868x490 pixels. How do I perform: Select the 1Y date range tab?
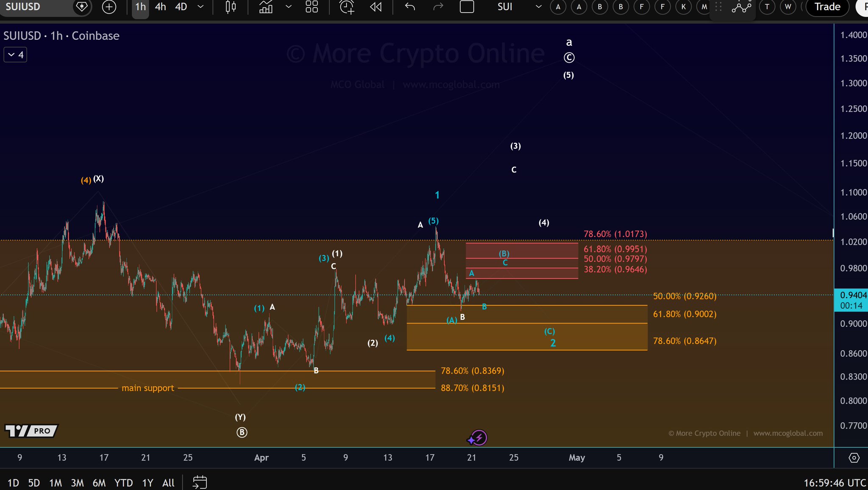pyautogui.click(x=147, y=483)
